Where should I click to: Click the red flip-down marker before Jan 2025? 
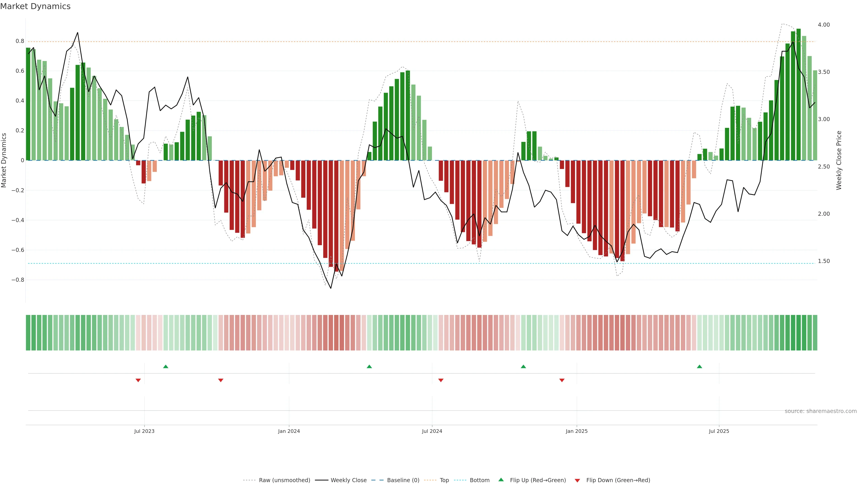click(562, 380)
